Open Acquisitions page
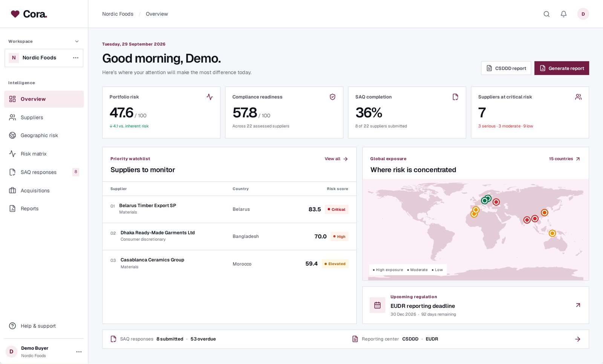The height and width of the screenshot is (364, 603). pyautogui.click(x=44, y=191)
